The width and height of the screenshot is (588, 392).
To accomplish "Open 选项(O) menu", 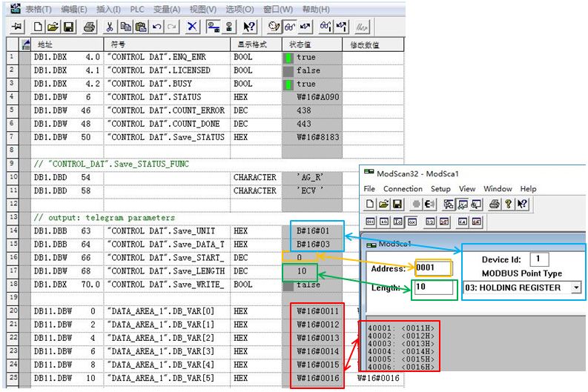I will click(240, 9).
